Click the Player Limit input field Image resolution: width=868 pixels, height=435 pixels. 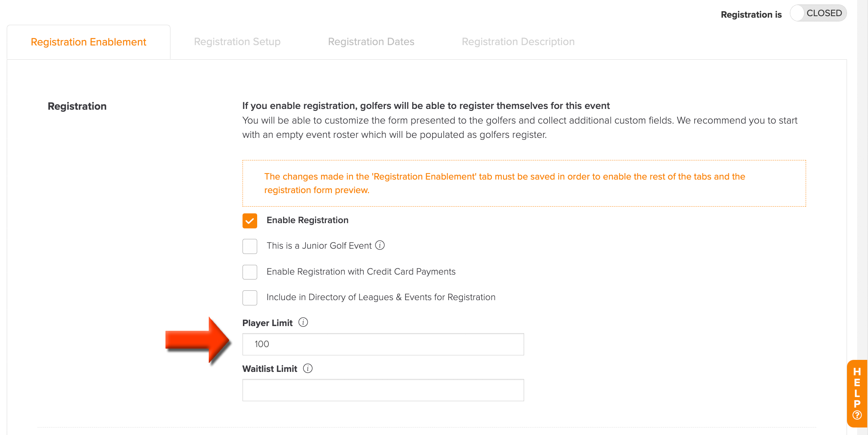(x=383, y=344)
